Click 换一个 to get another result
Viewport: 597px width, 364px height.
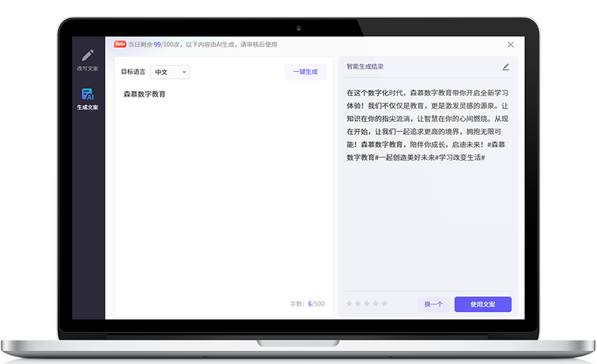tap(433, 304)
